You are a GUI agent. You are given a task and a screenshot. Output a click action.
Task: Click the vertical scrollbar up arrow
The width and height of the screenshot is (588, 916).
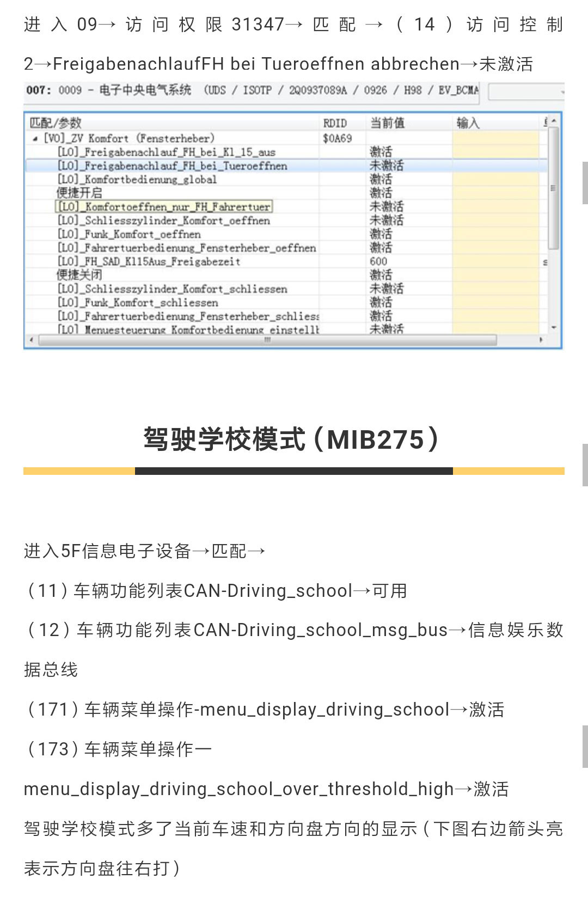[554, 120]
